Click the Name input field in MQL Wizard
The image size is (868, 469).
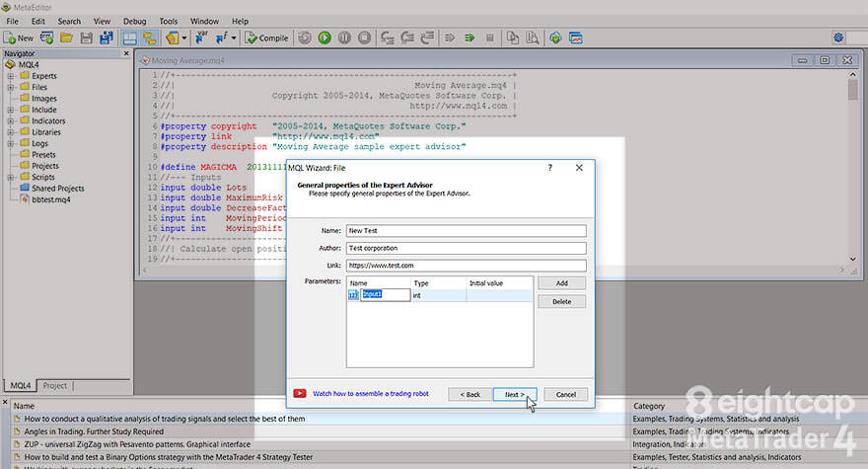pyautogui.click(x=467, y=231)
